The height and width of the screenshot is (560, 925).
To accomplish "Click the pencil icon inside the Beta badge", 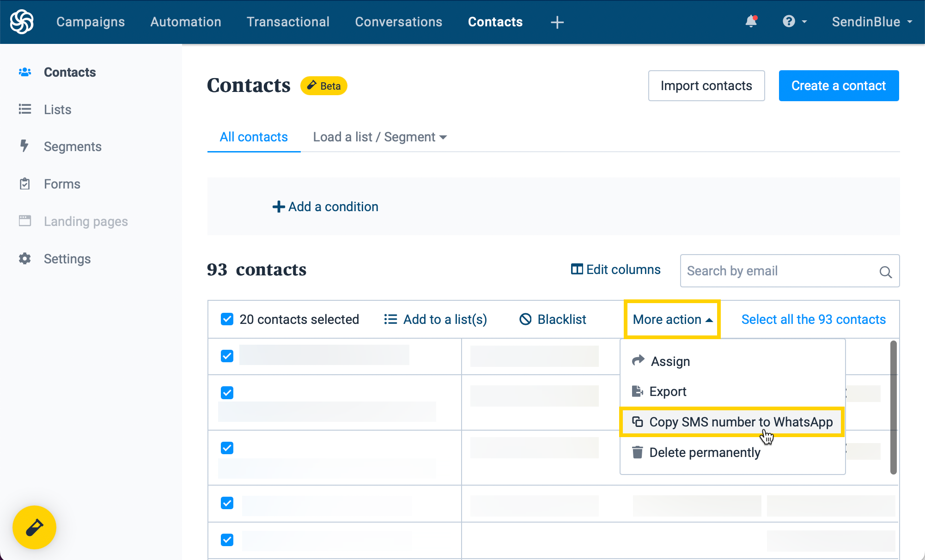I will point(312,85).
